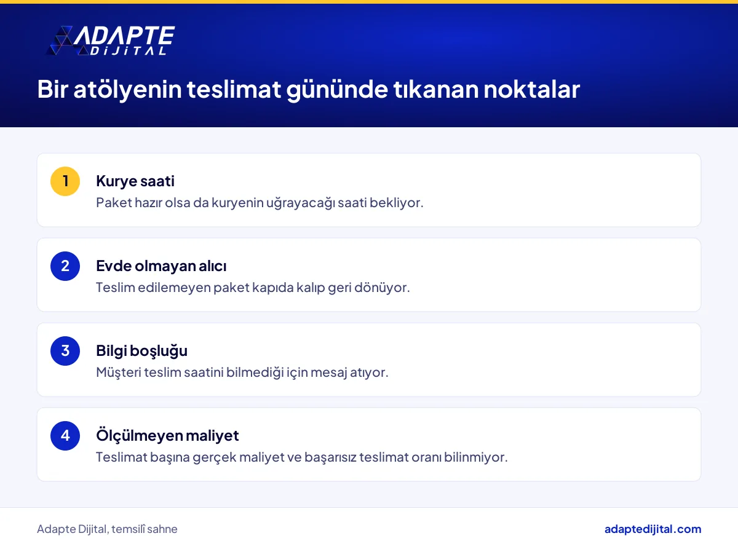The image size is (738, 560).
Task: Open the adaptedijital.com link
Action: point(653,529)
